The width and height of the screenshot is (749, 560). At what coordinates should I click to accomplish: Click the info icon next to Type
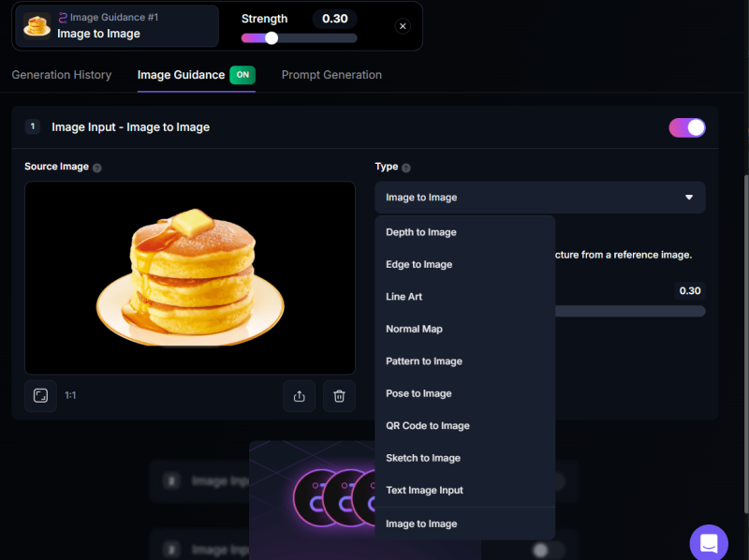click(406, 168)
